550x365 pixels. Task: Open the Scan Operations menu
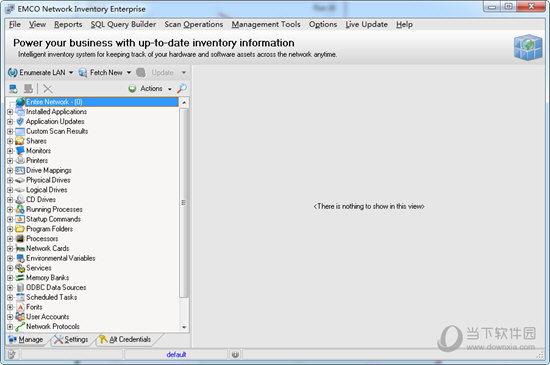(x=194, y=24)
